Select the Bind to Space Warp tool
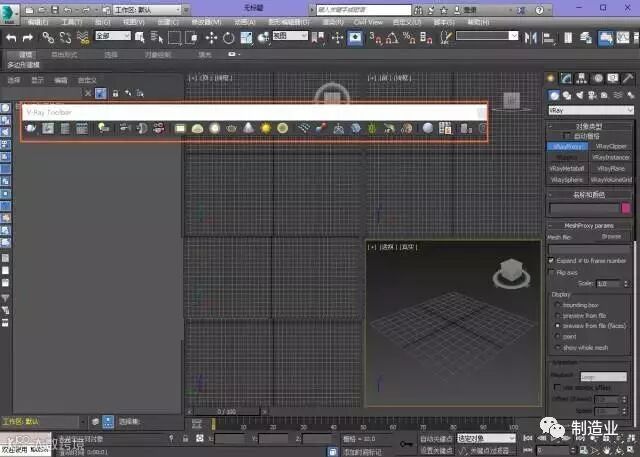The width and height of the screenshot is (640, 457). 83,38
